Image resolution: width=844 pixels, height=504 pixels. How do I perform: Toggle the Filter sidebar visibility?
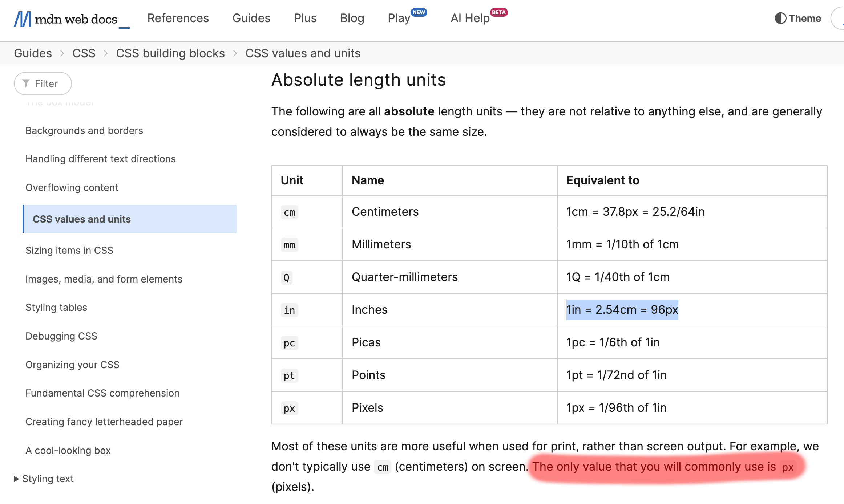pos(43,83)
